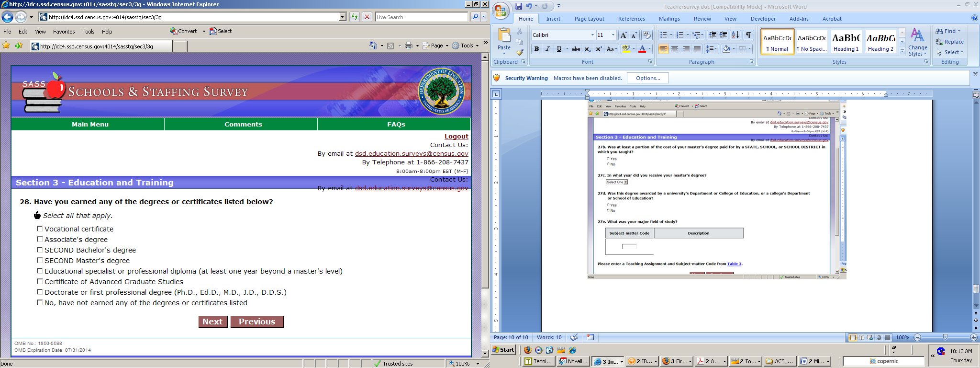
Task: Open the Windows Start menu
Action: [x=504, y=349]
